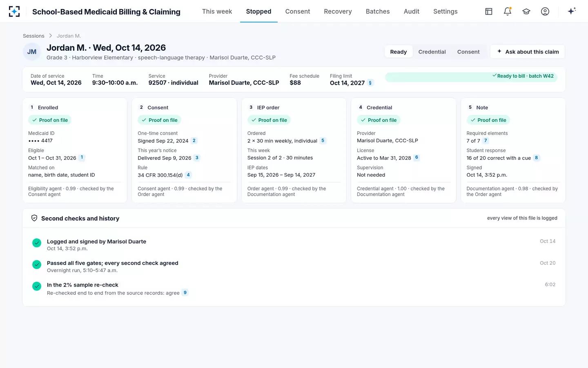
Task: Open the Settings tab
Action: [x=445, y=11]
